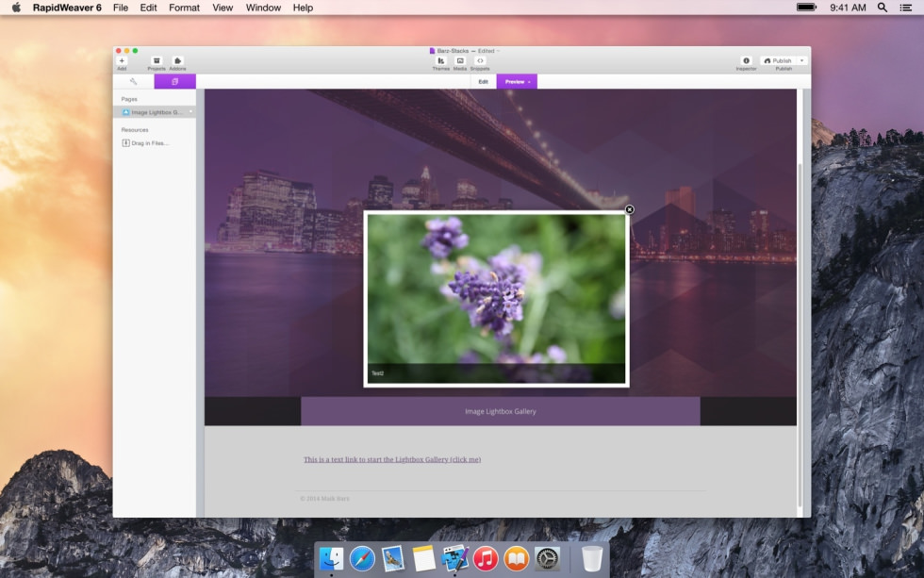Click the battery status icon
Image resolution: width=924 pixels, height=578 pixels.
tap(807, 8)
